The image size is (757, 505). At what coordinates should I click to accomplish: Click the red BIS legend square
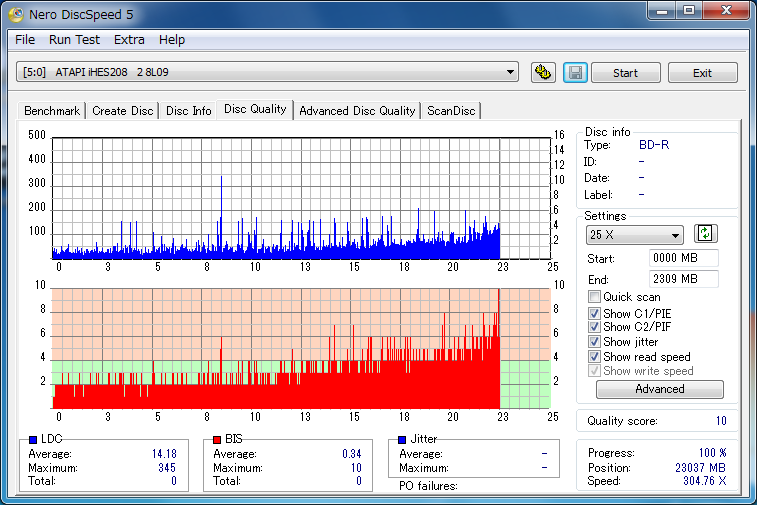click(x=217, y=439)
